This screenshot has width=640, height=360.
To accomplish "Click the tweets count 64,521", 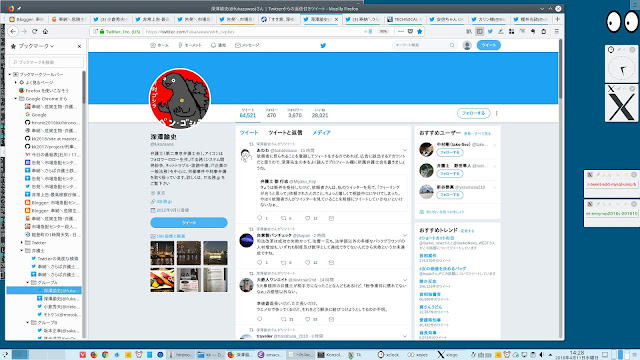I will coord(248,116).
